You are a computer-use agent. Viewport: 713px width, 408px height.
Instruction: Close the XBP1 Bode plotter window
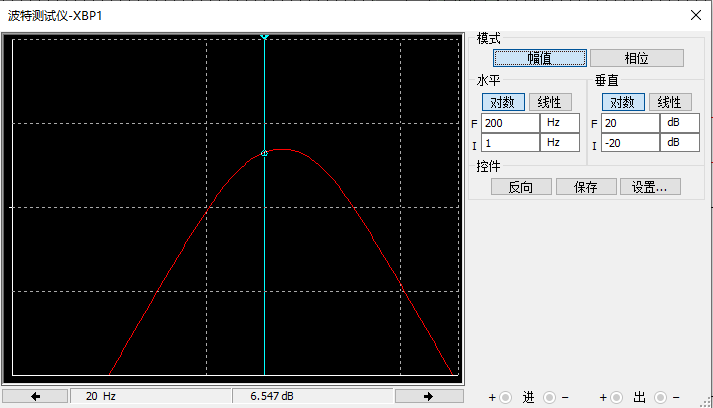695,15
